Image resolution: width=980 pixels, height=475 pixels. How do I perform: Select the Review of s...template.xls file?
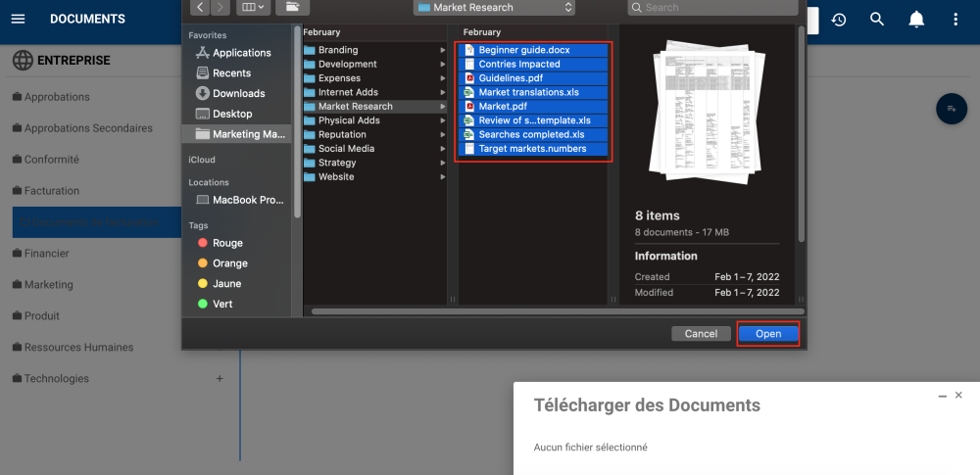[533, 120]
